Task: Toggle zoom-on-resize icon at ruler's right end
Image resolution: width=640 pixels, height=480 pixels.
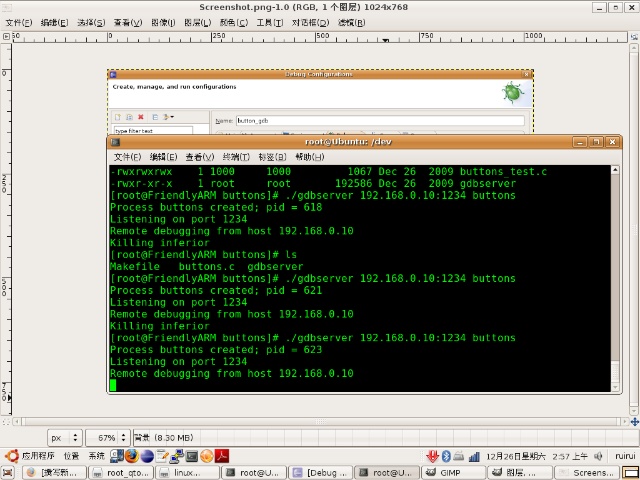Action: 634,37
